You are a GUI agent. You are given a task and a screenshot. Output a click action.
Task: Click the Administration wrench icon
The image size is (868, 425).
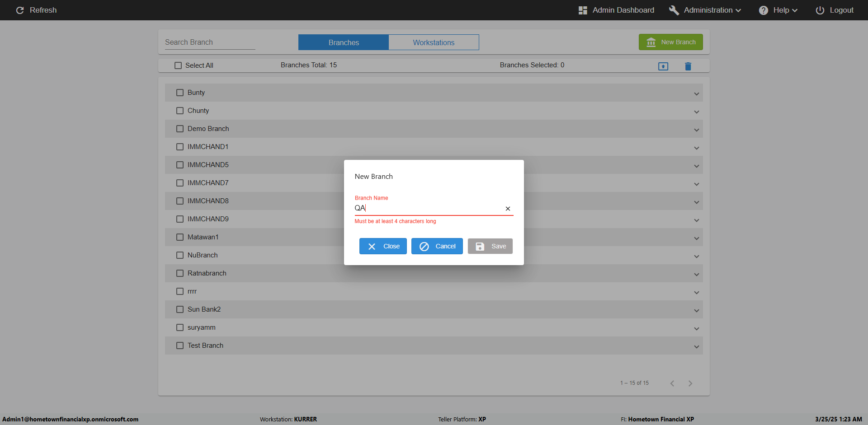tap(674, 10)
